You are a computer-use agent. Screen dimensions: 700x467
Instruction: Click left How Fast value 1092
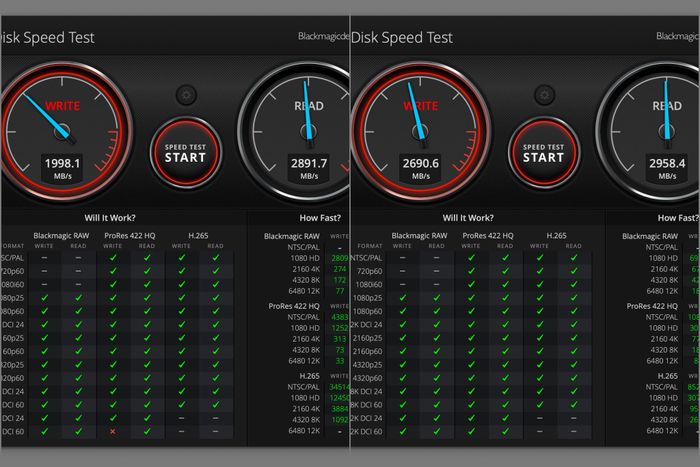(339, 420)
